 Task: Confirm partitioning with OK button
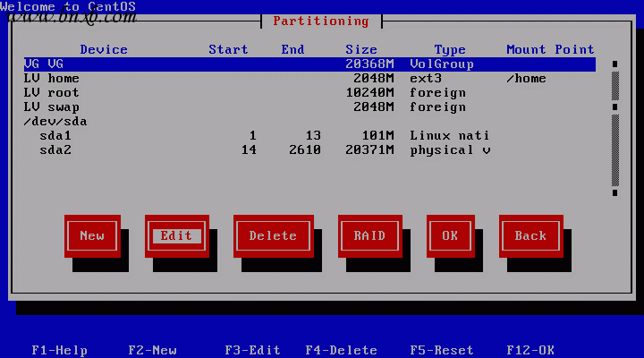[451, 236]
